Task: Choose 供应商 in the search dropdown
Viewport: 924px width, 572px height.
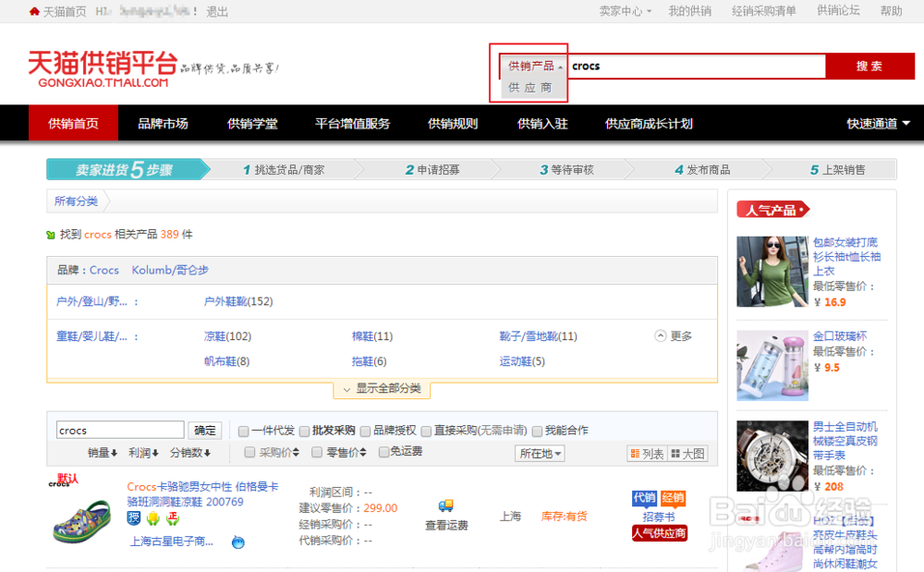Action: click(530, 88)
